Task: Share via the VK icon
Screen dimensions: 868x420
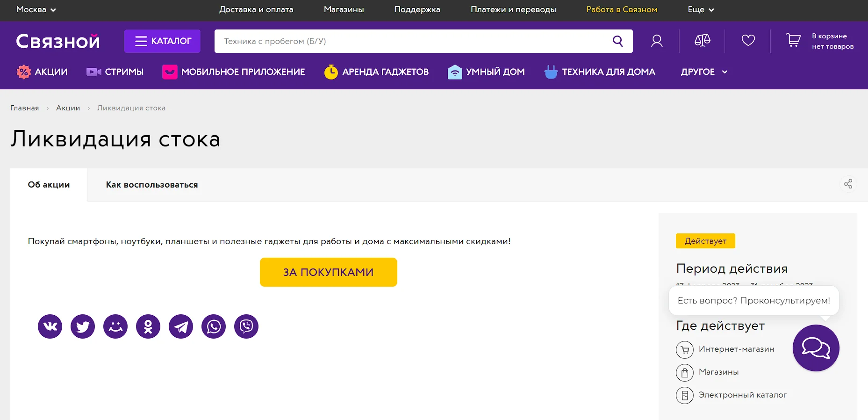Action: (50, 326)
